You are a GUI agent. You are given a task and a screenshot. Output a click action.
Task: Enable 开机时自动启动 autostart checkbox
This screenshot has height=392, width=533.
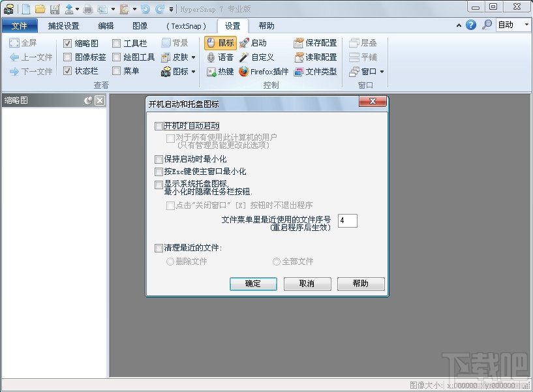pyautogui.click(x=159, y=126)
